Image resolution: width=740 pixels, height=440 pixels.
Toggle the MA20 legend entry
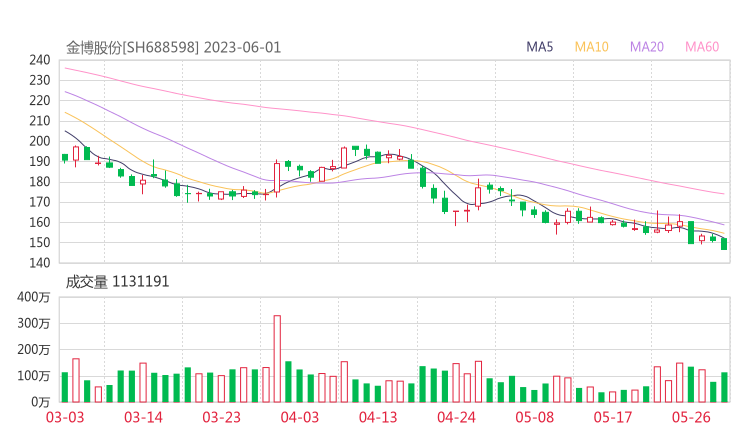click(647, 47)
